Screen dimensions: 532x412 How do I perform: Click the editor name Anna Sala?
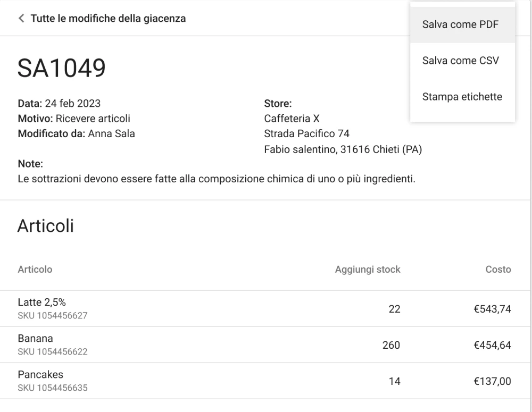[111, 133]
